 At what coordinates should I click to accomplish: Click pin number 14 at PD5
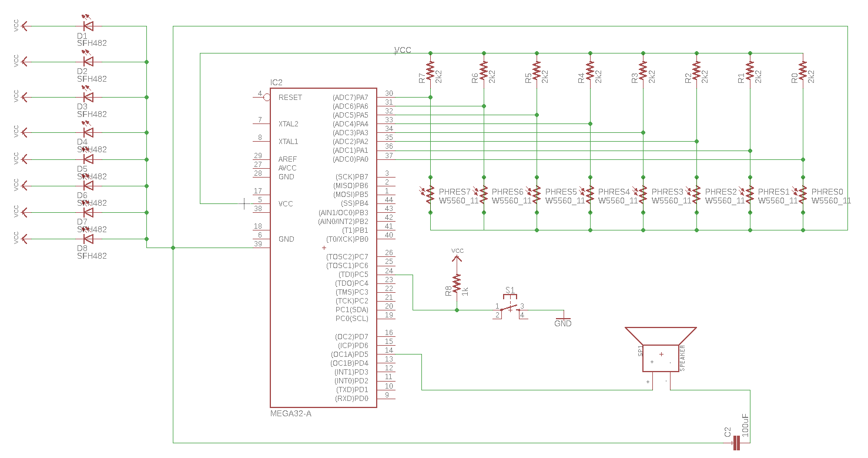tap(388, 350)
